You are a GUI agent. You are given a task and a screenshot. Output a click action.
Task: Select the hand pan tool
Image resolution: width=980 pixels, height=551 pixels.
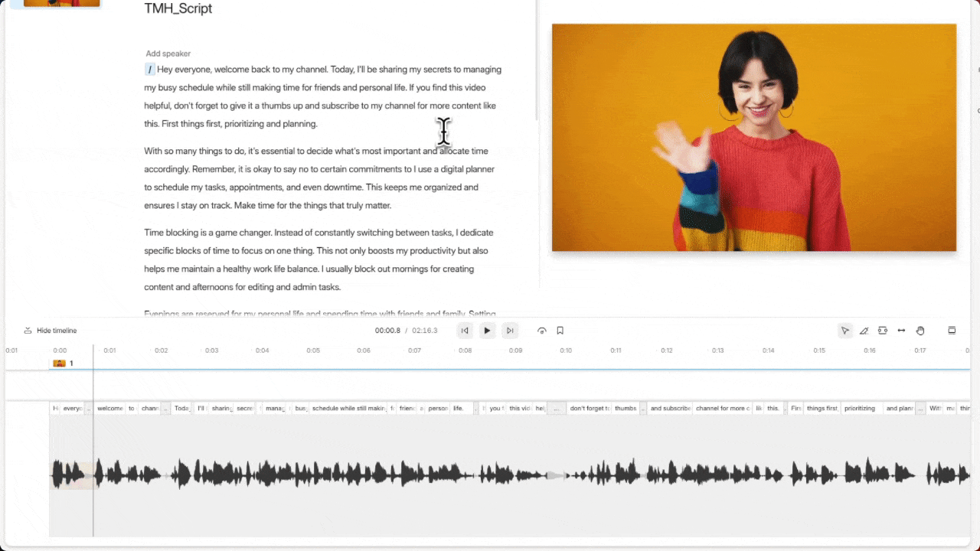point(920,331)
